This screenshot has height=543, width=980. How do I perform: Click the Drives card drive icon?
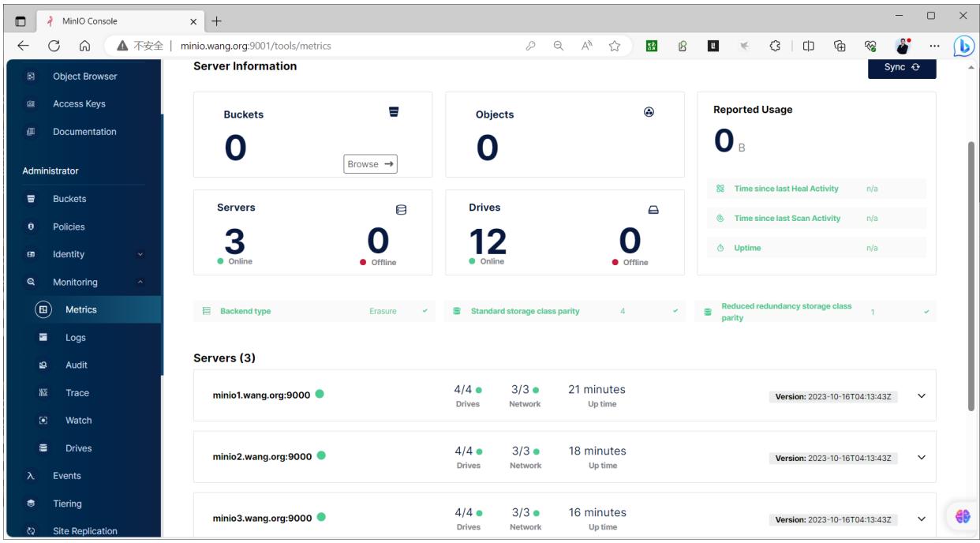point(653,210)
